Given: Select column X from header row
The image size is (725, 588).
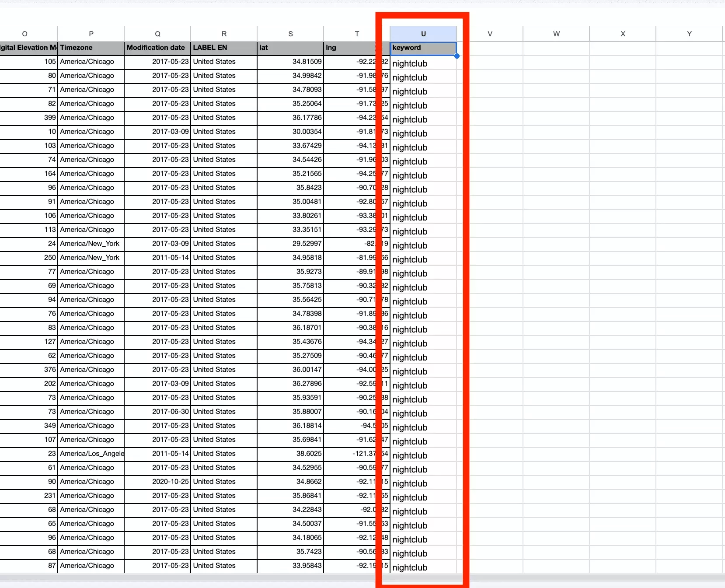Looking at the screenshot, I should (x=623, y=34).
